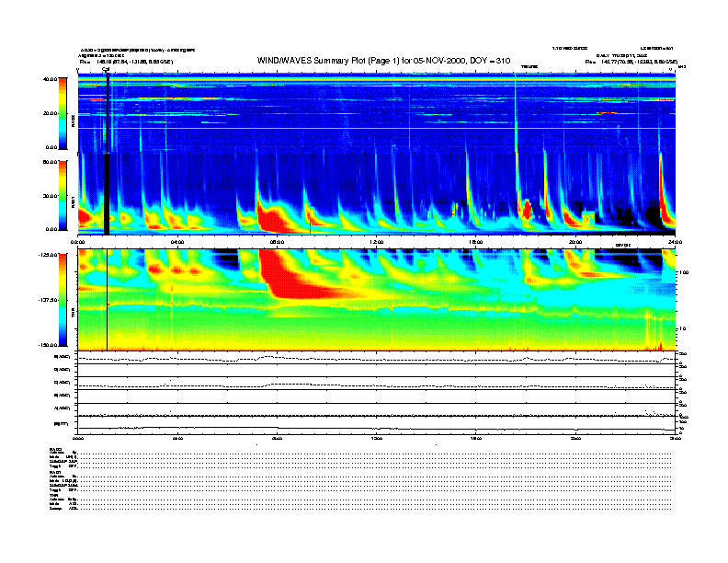Click the TNR spectrogram color bar
The height and width of the screenshot is (563, 728).
point(63,300)
